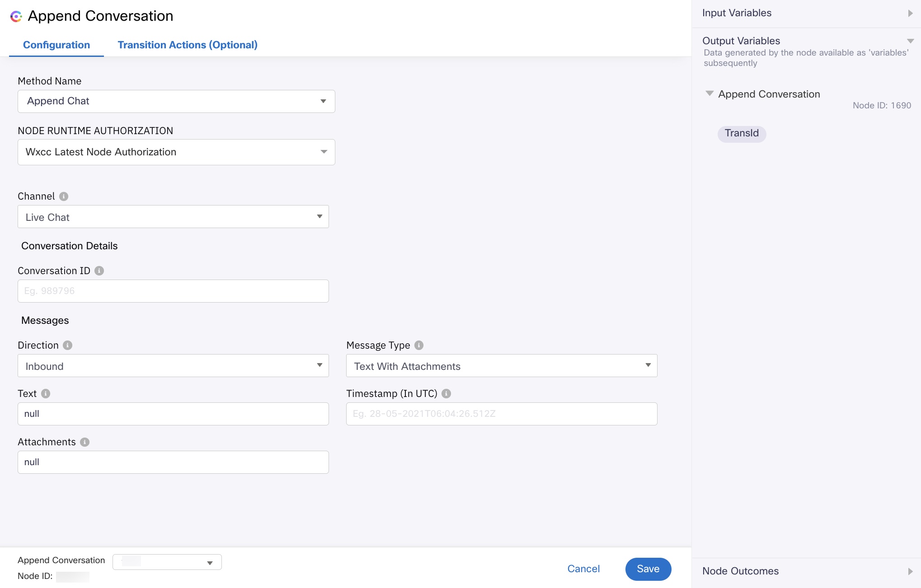Screen dimensions: 921x588
Task: Click the Timestamp (In UTC) info icon
Action: tap(446, 394)
